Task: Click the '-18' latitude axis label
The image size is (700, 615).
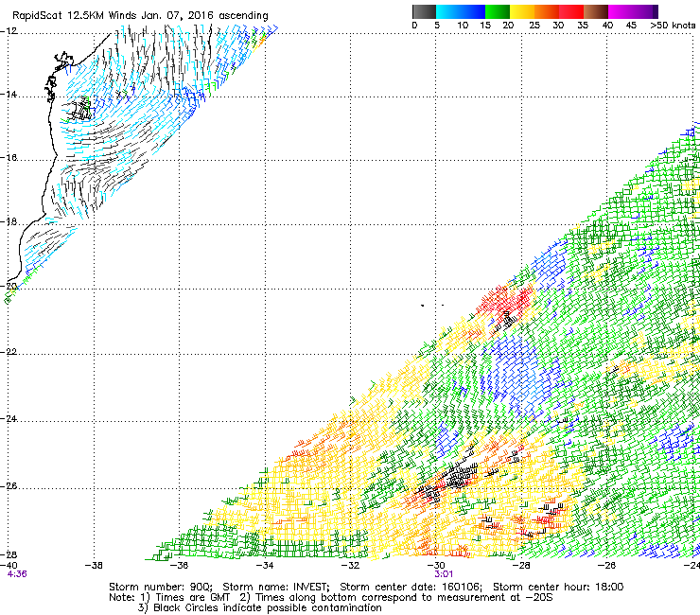Action: [x=9, y=222]
